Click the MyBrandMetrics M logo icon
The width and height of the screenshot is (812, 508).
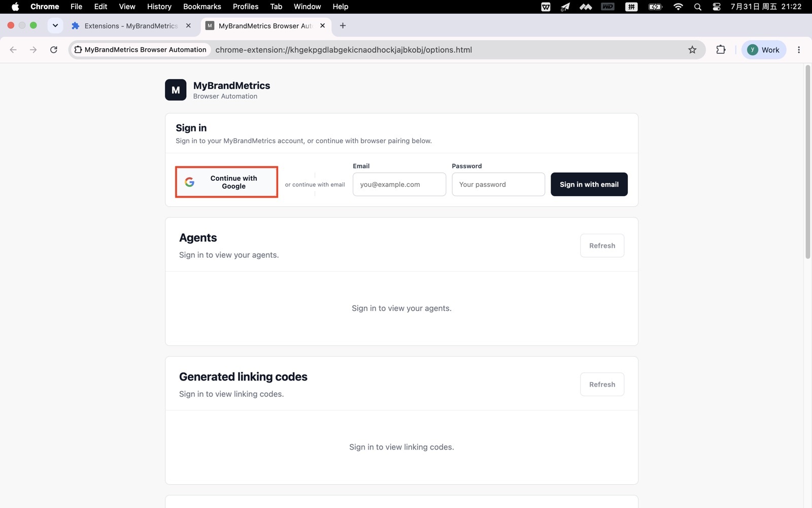176,90
